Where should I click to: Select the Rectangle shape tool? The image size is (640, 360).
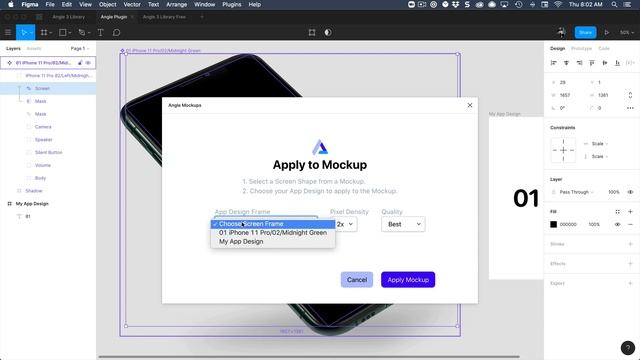click(x=62, y=32)
